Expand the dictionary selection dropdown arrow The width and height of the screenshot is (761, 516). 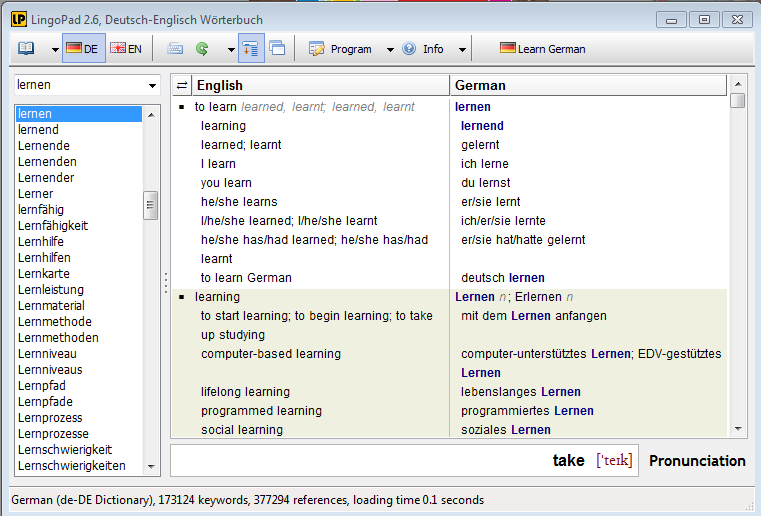tap(55, 50)
